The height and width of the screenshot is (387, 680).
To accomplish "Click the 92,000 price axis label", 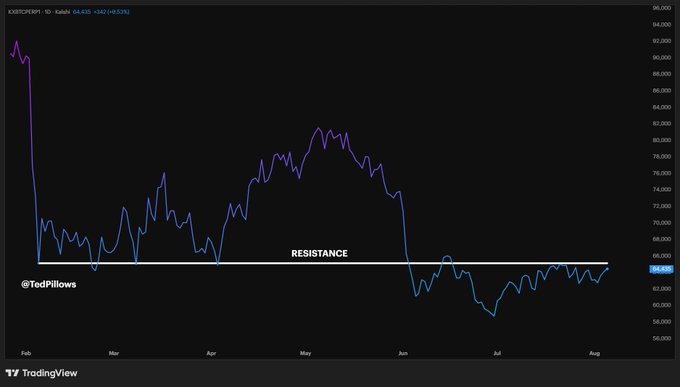I will [662, 41].
